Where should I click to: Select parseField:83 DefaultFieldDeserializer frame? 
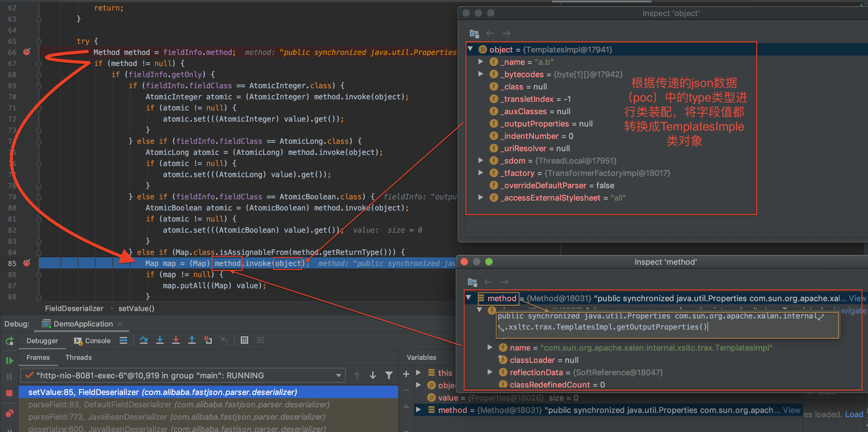click(x=208, y=405)
